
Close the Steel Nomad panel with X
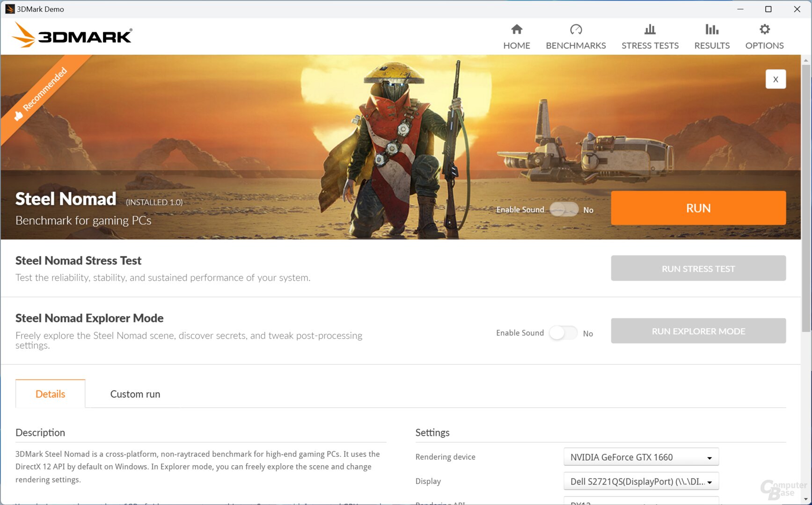(x=775, y=79)
